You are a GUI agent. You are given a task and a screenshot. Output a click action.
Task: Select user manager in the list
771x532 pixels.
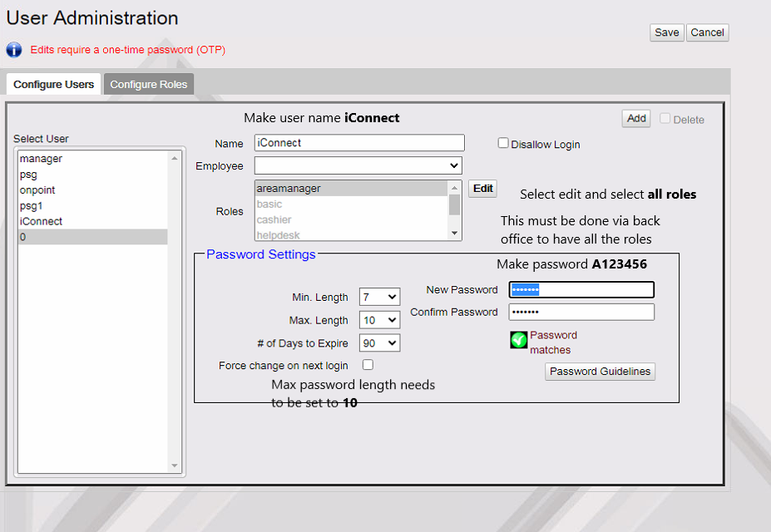[x=42, y=159]
